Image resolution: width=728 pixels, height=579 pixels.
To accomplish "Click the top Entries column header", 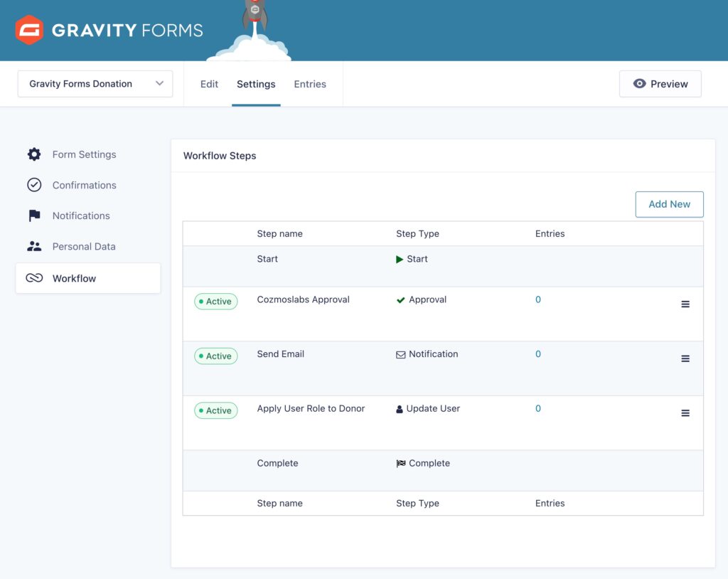I will (x=550, y=234).
